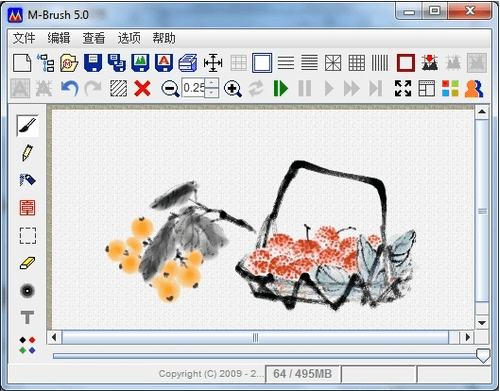The height and width of the screenshot is (391, 500).
Task: Click the bottom slider handle
Action: [x=482, y=356]
